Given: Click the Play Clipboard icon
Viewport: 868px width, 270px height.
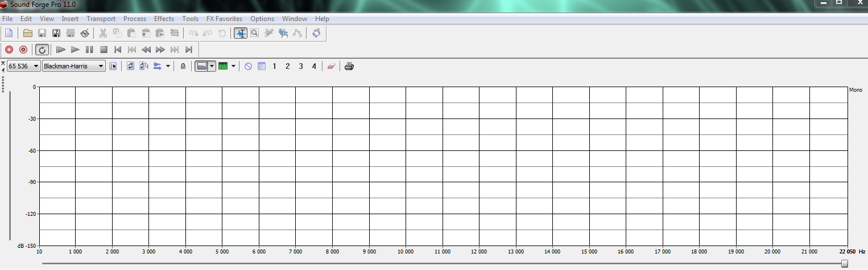Looking at the screenshot, I should pyautogui.click(x=160, y=33).
